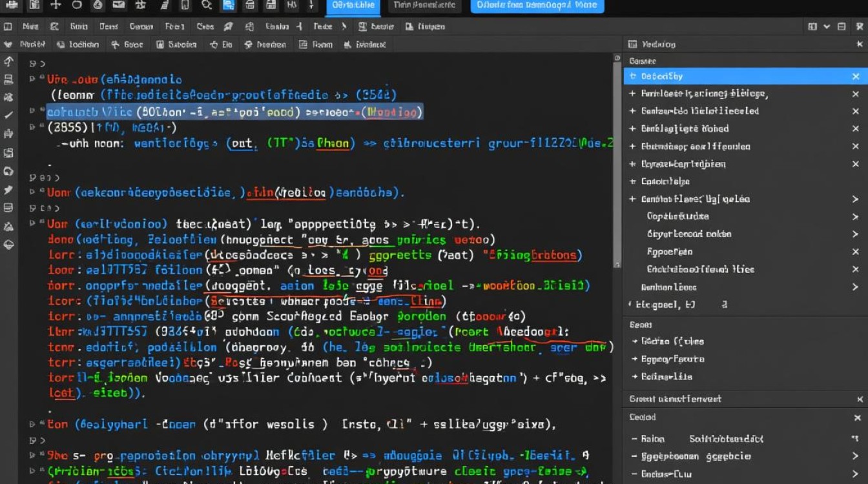The width and height of the screenshot is (868, 484).
Task: Click the blue highlighted icon in top toolbar
Action: (x=227, y=5)
